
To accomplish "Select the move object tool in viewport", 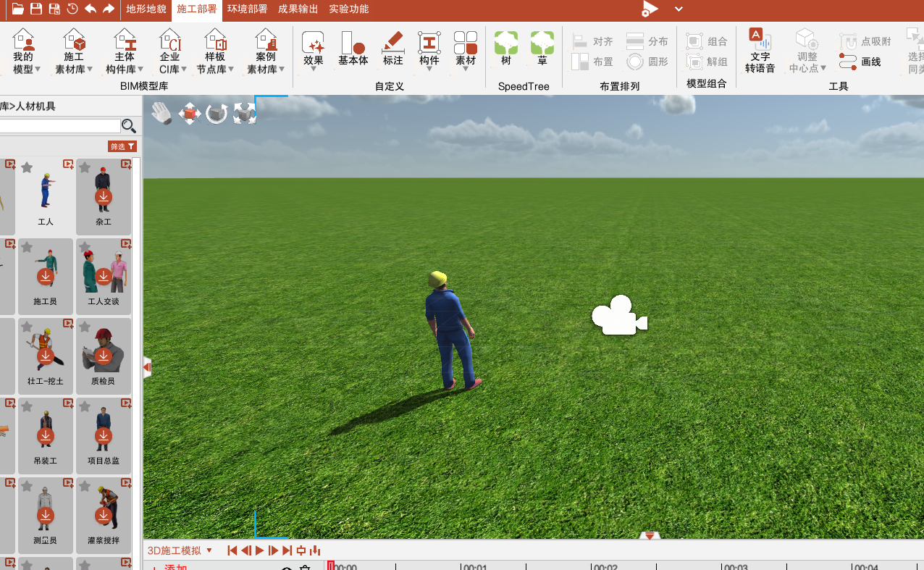I will coord(190,113).
